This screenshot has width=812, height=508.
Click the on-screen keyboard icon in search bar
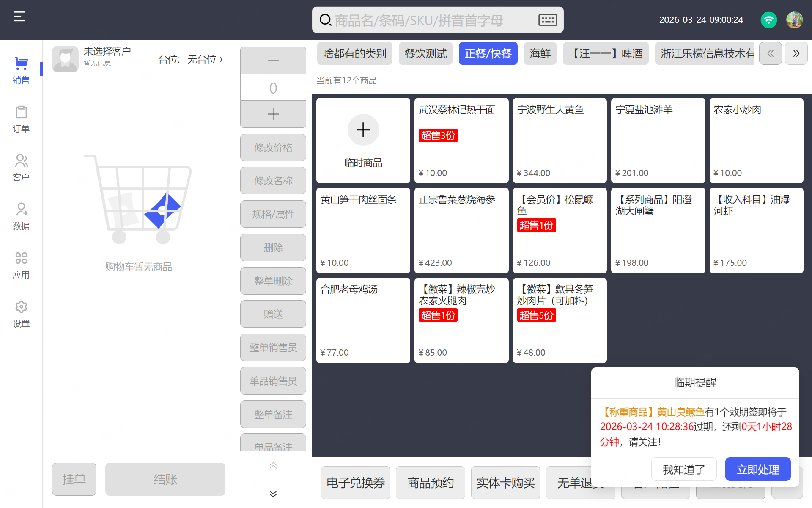point(547,20)
